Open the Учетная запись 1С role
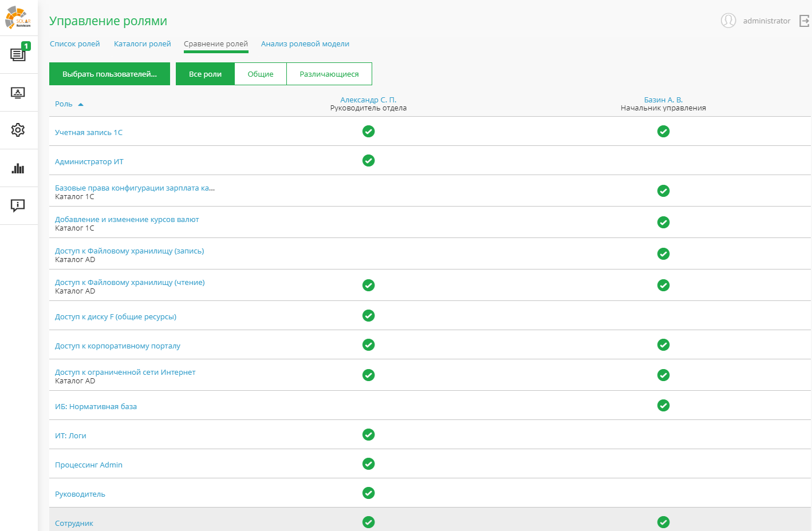 [89, 133]
